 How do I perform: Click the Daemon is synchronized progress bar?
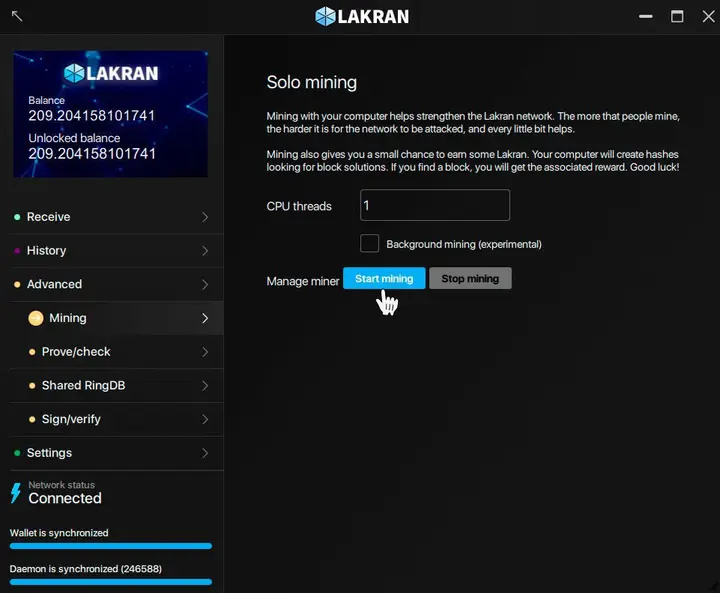tap(111, 582)
